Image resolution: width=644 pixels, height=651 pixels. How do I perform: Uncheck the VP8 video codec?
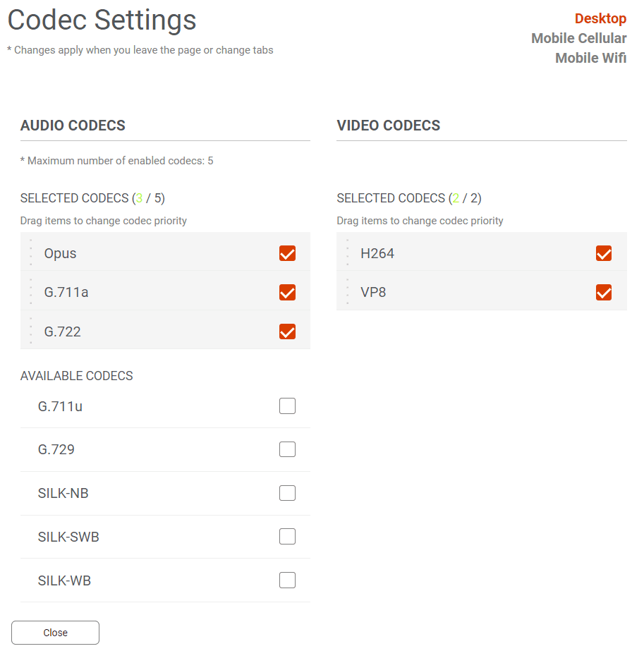coord(604,292)
